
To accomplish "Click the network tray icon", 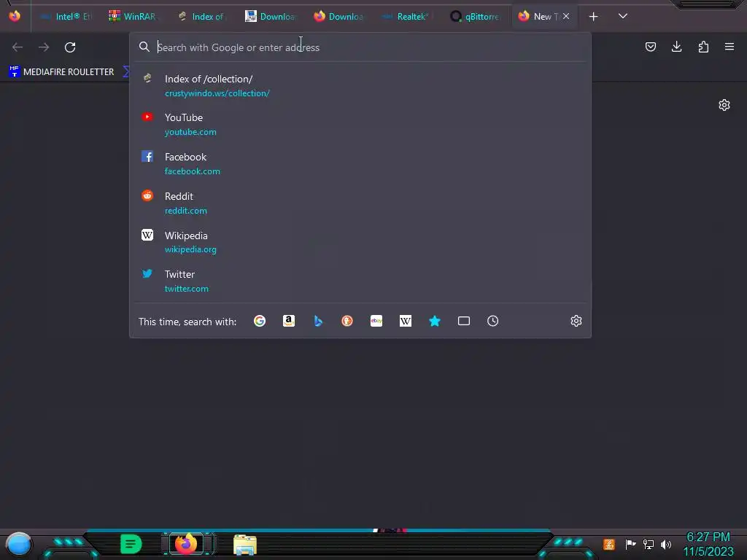I will [649, 544].
